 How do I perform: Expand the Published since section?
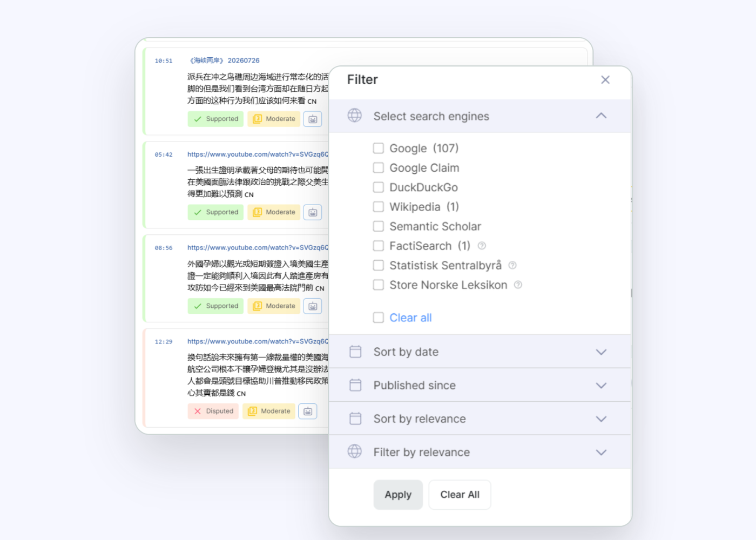coord(601,386)
